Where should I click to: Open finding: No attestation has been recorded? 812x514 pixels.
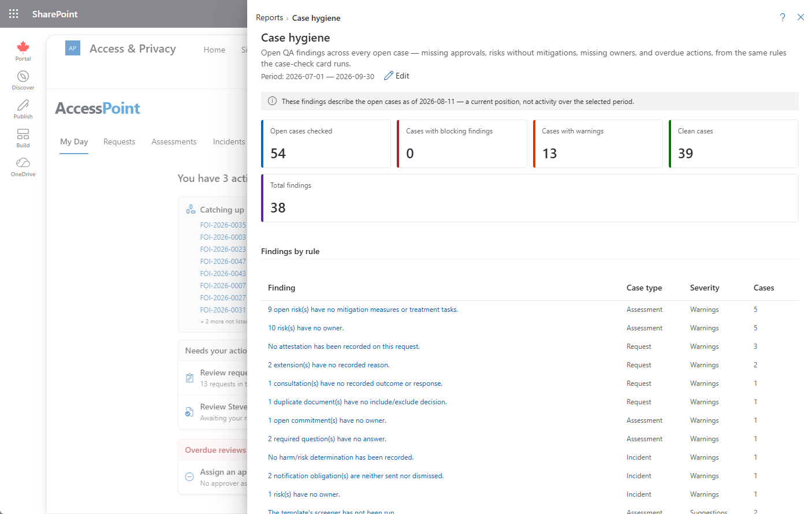[344, 347]
